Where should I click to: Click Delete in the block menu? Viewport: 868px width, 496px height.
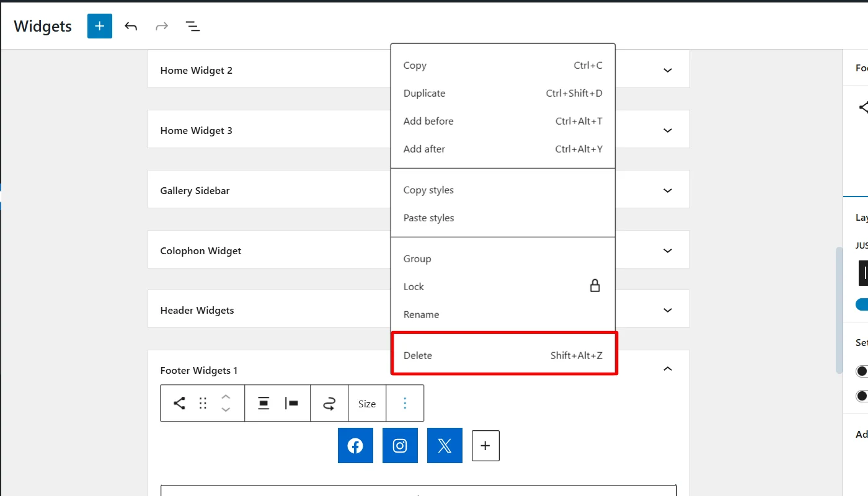point(503,355)
